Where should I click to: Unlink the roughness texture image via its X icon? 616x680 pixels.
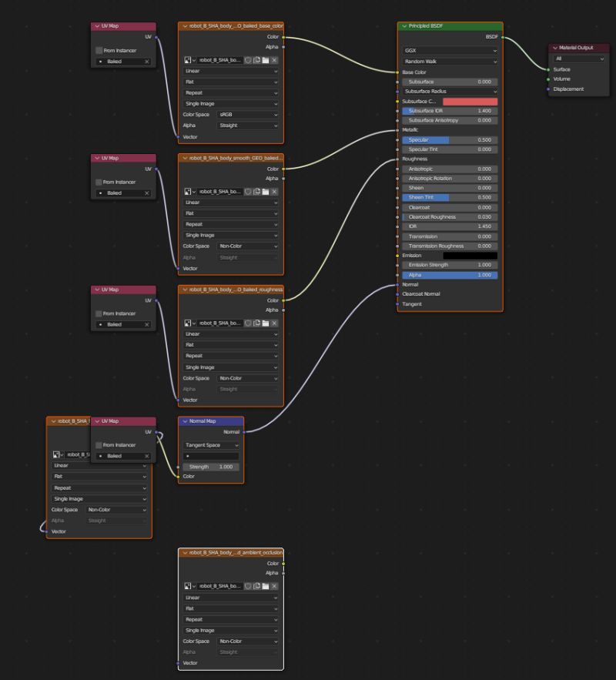point(275,323)
